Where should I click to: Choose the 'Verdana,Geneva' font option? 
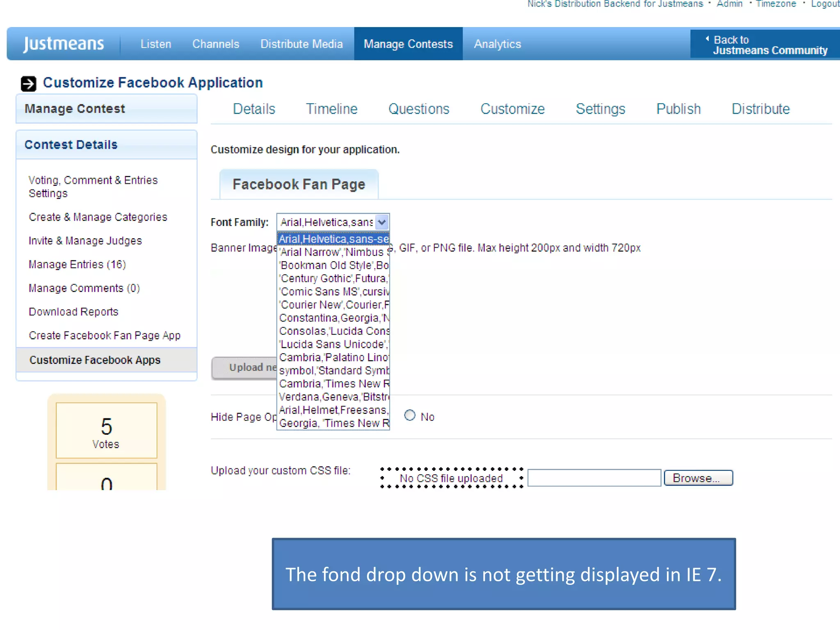click(x=333, y=397)
